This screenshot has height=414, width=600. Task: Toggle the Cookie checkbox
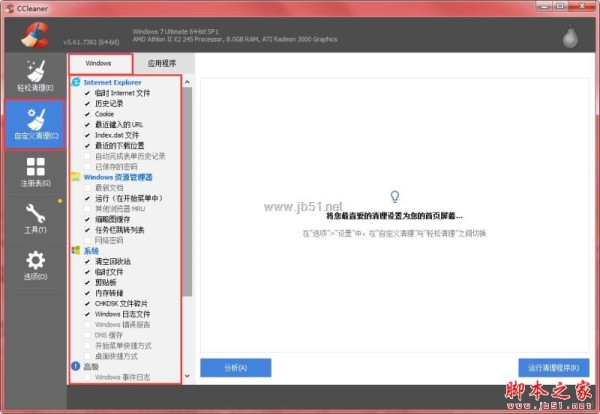pos(88,113)
